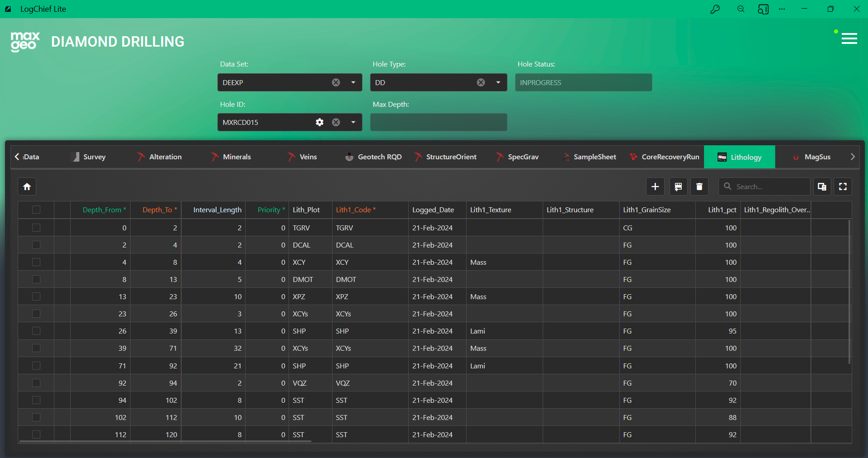
Task: Select the CG grain size cell
Action: pyautogui.click(x=657, y=228)
